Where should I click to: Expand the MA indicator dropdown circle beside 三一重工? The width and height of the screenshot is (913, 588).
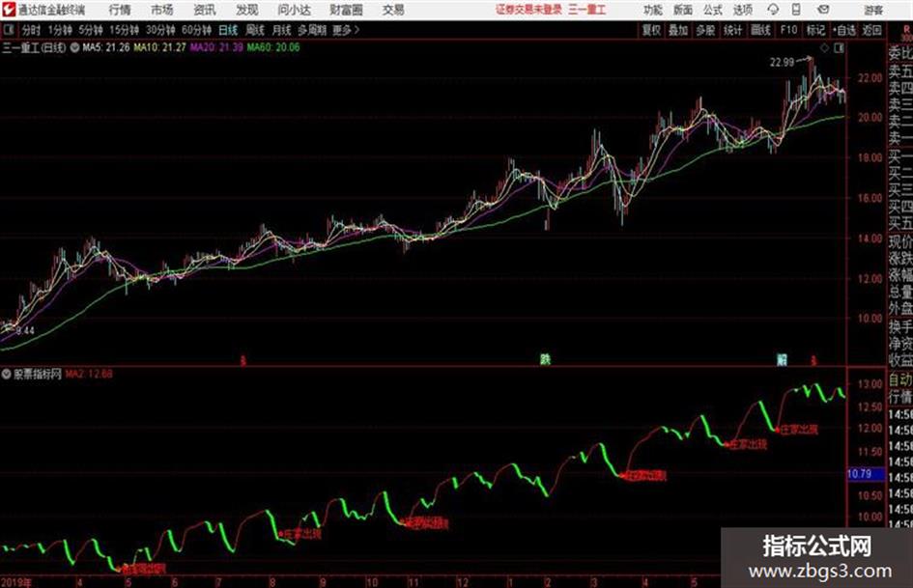tap(74, 47)
